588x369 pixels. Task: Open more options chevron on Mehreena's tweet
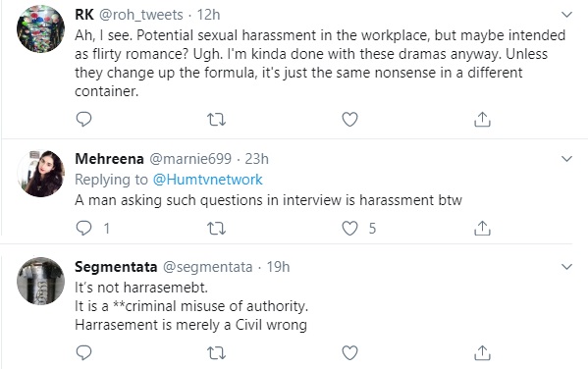click(566, 159)
